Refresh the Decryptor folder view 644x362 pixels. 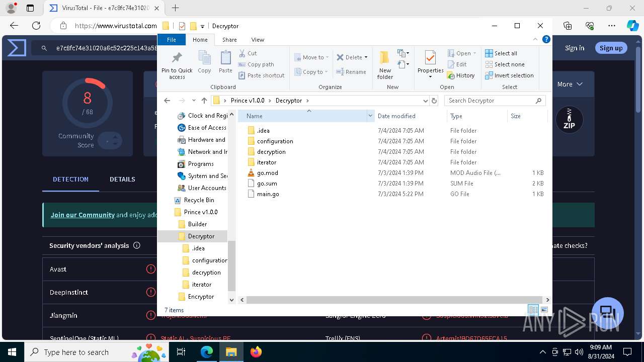tap(434, 101)
